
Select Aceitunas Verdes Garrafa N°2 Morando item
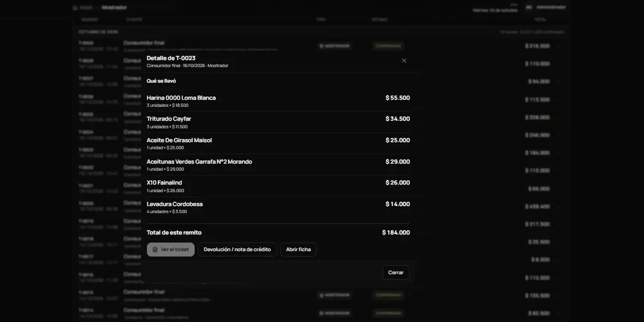pyautogui.click(x=199, y=161)
